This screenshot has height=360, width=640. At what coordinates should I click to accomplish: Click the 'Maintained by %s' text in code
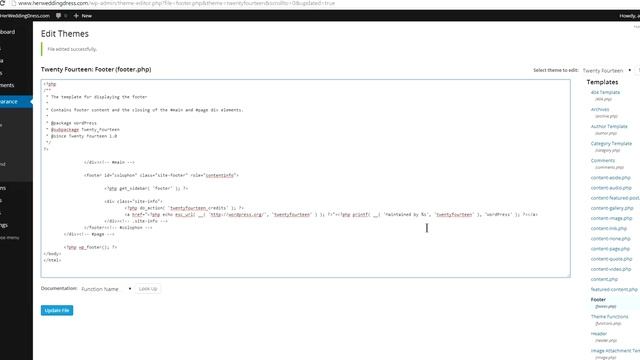pos(406,215)
